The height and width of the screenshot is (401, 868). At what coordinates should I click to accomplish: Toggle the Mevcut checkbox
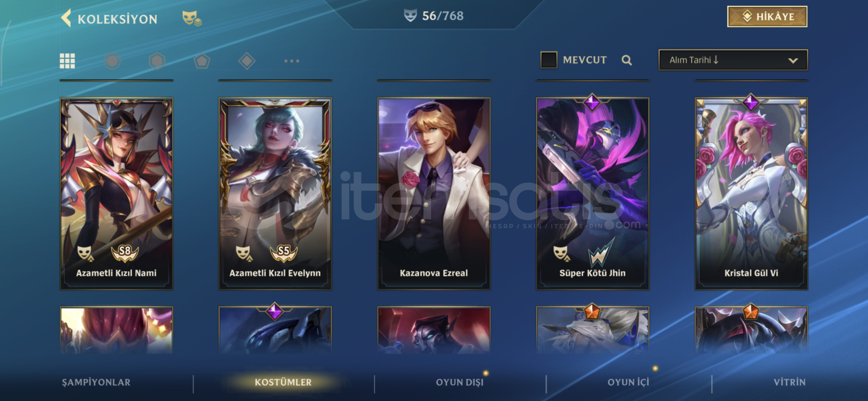click(x=549, y=60)
